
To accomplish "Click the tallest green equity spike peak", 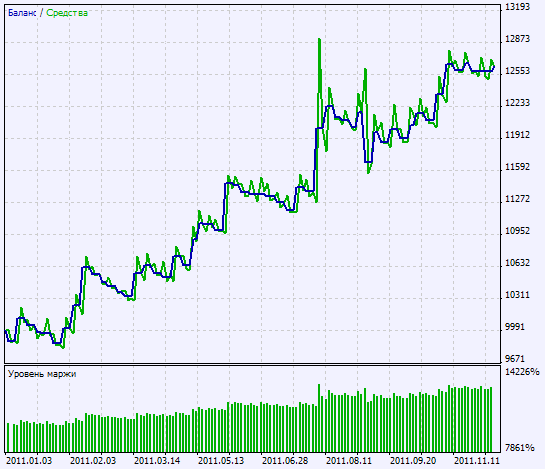I will tap(319, 40).
